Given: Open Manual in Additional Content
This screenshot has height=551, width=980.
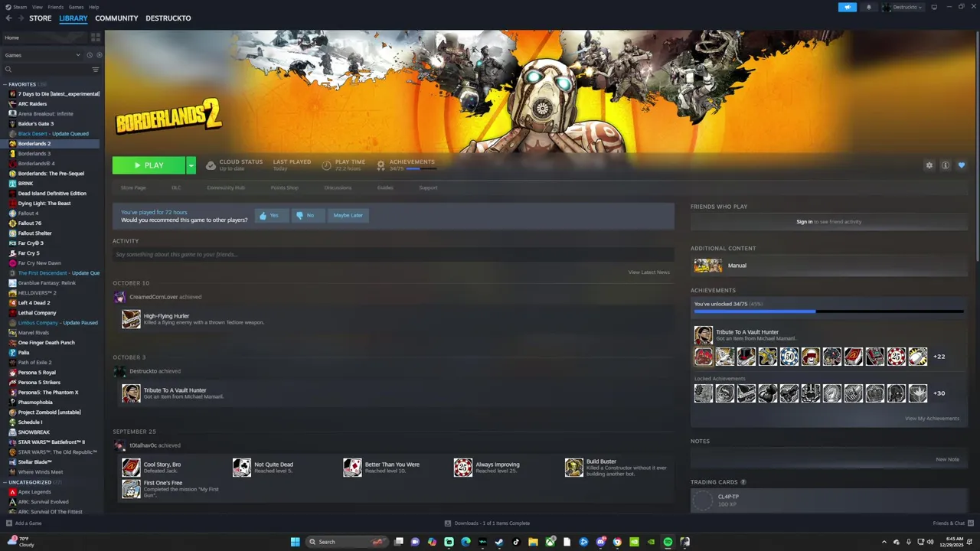Looking at the screenshot, I should 828,266.
